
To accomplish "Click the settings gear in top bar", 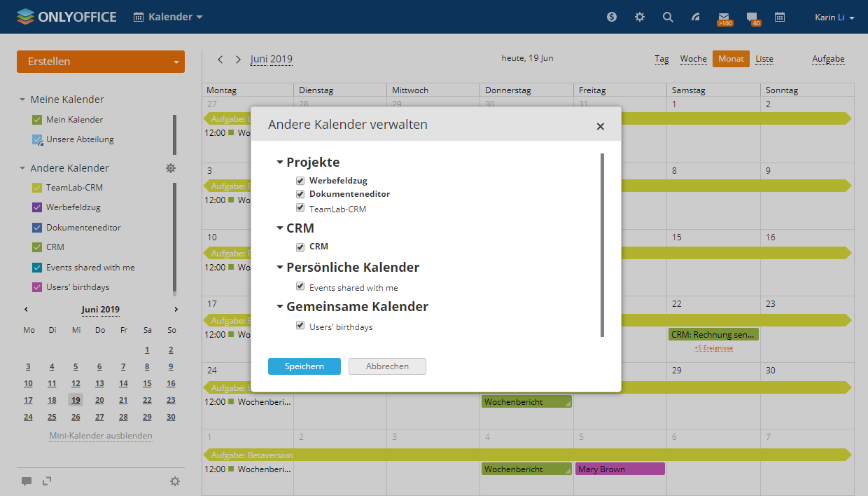I will 640,17.
